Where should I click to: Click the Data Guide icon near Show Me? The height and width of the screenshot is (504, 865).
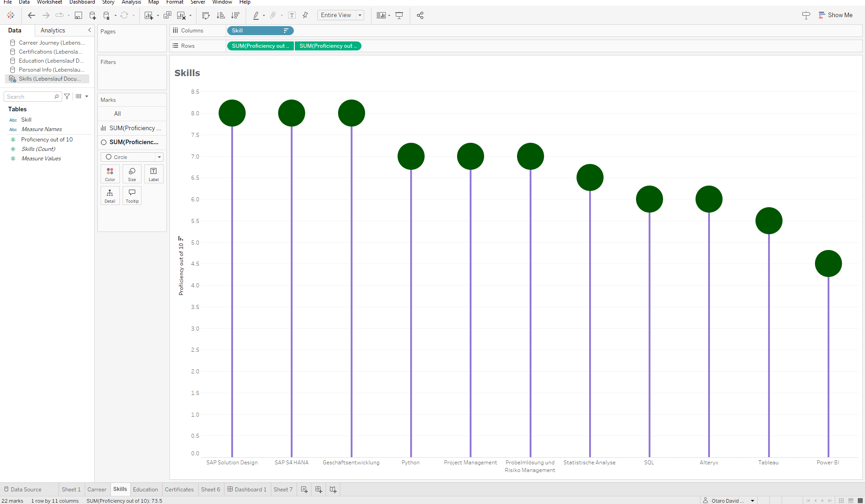pos(806,15)
